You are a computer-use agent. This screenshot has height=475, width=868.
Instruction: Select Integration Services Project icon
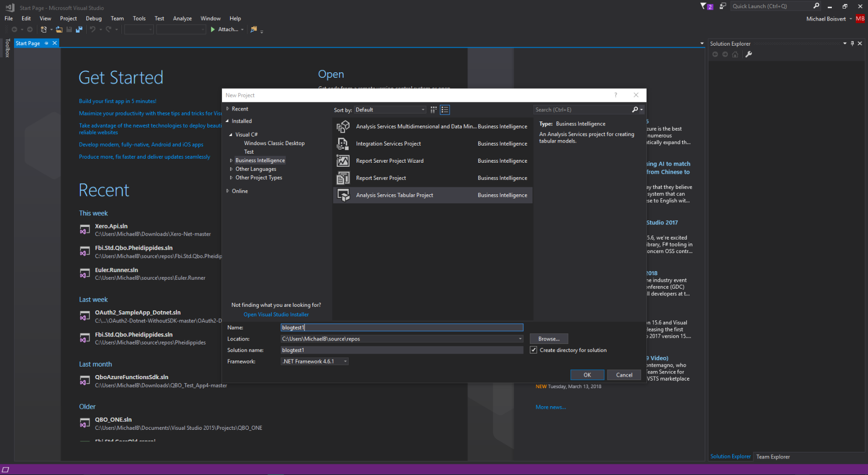click(x=343, y=144)
